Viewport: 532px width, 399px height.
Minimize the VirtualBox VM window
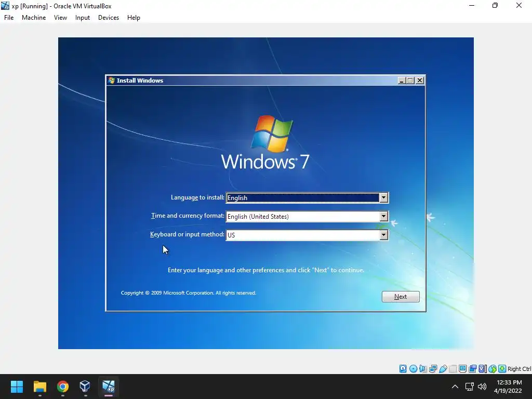472,6
